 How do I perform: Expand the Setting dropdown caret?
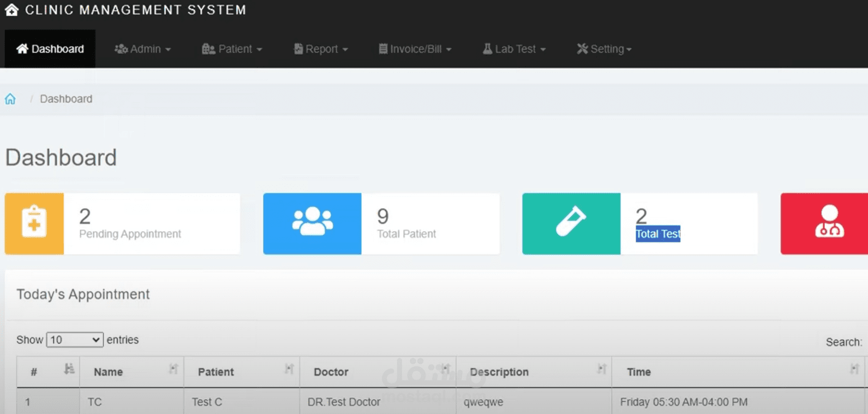click(x=629, y=50)
